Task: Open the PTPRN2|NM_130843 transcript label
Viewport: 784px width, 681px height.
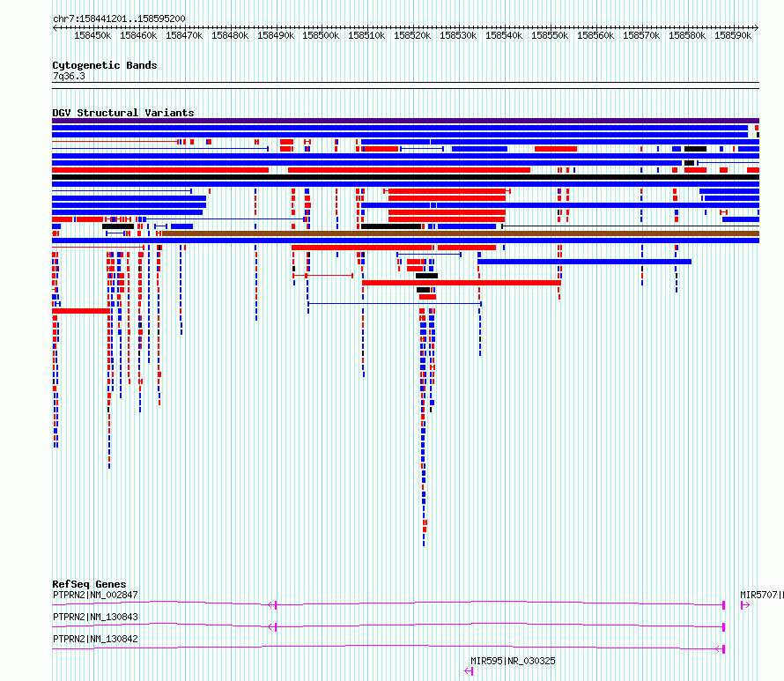Action: pos(95,617)
